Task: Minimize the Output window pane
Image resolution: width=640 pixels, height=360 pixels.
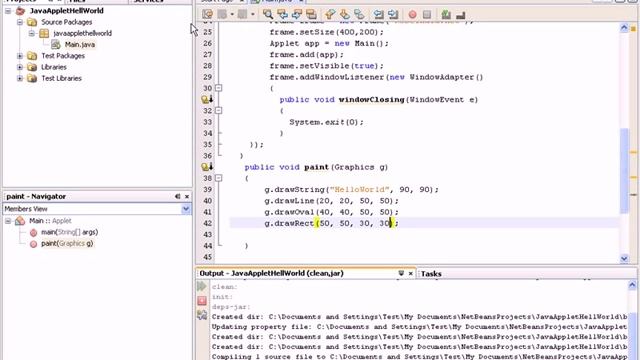Action: pyautogui.click(x=401, y=273)
